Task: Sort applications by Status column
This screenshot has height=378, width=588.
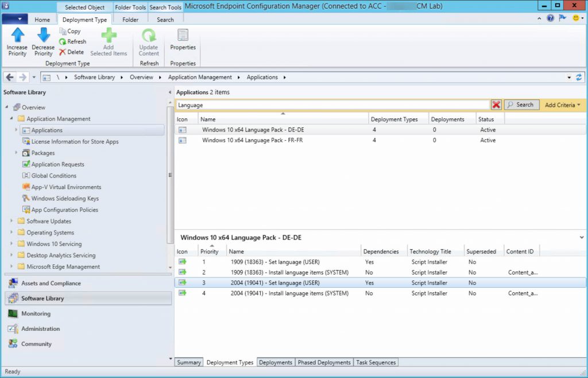Action: 490,119
